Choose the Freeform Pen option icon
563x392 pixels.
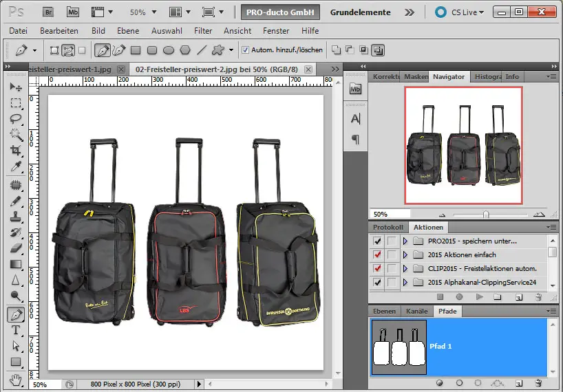(119, 50)
